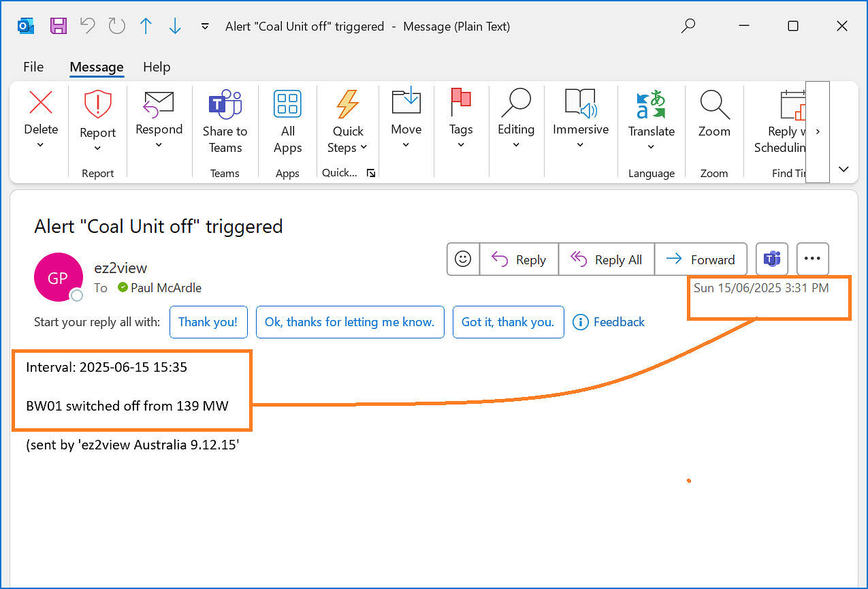Open the File menu
This screenshot has height=589, width=868.
[x=33, y=67]
